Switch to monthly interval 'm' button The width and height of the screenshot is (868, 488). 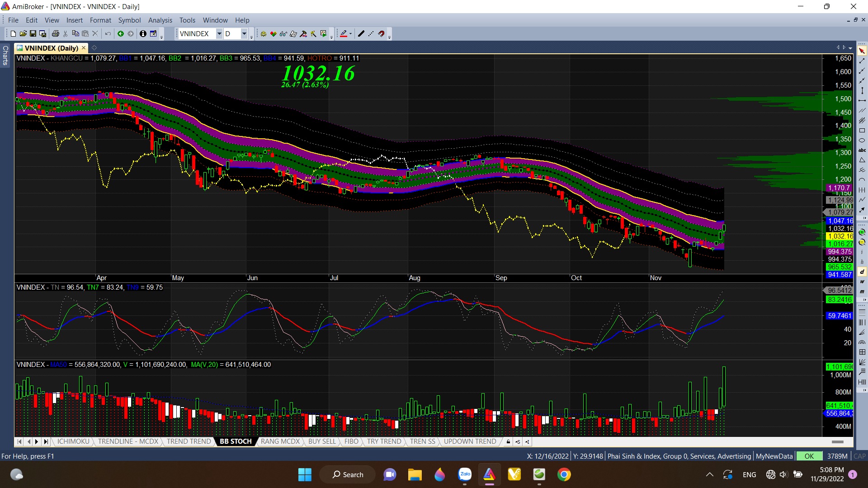[862, 291]
